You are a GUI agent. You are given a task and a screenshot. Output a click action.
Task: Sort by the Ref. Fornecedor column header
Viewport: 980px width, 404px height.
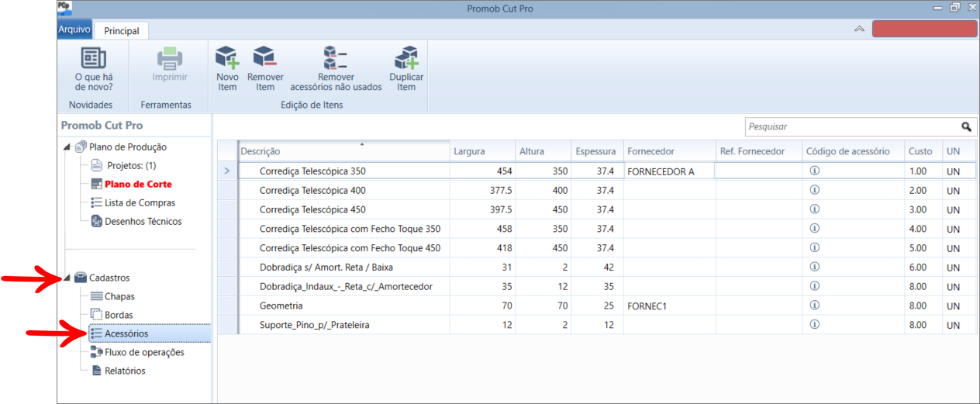(x=758, y=151)
